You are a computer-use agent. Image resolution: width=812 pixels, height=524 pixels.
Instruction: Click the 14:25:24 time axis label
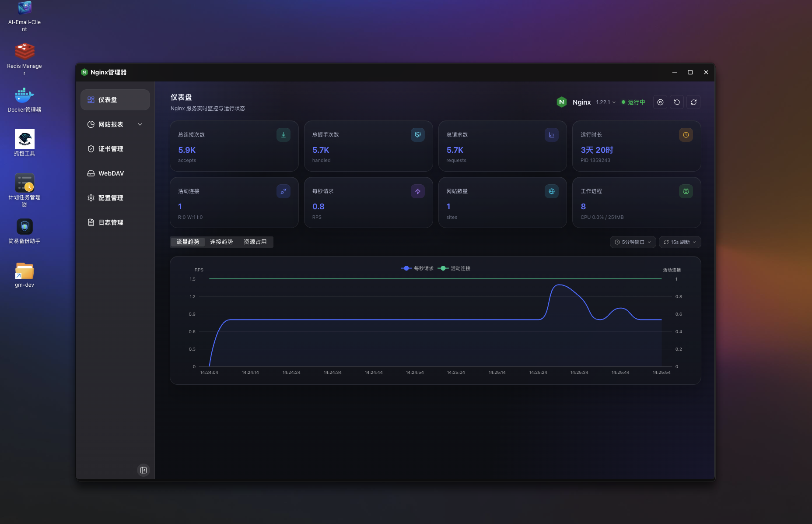(538, 373)
